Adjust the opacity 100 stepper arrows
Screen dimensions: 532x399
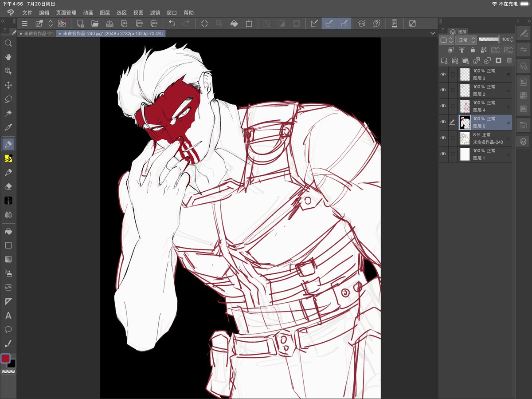click(512, 40)
